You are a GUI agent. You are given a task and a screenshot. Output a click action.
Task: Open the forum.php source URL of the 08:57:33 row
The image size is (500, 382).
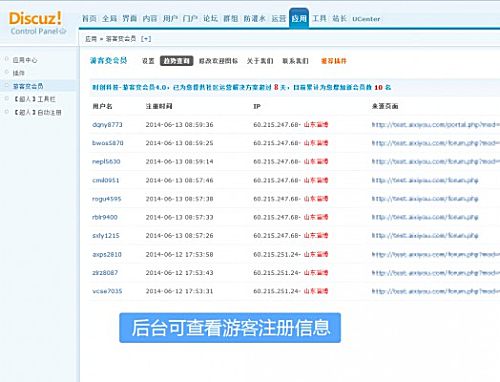click(x=425, y=217)
